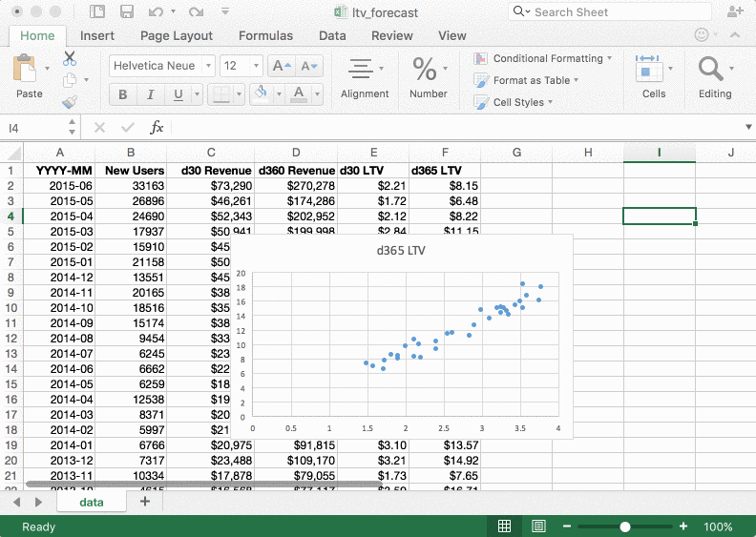Increase font size with the A up icon
The height and width of the screenshot is (537, 756).
click(x=282, y=66)
